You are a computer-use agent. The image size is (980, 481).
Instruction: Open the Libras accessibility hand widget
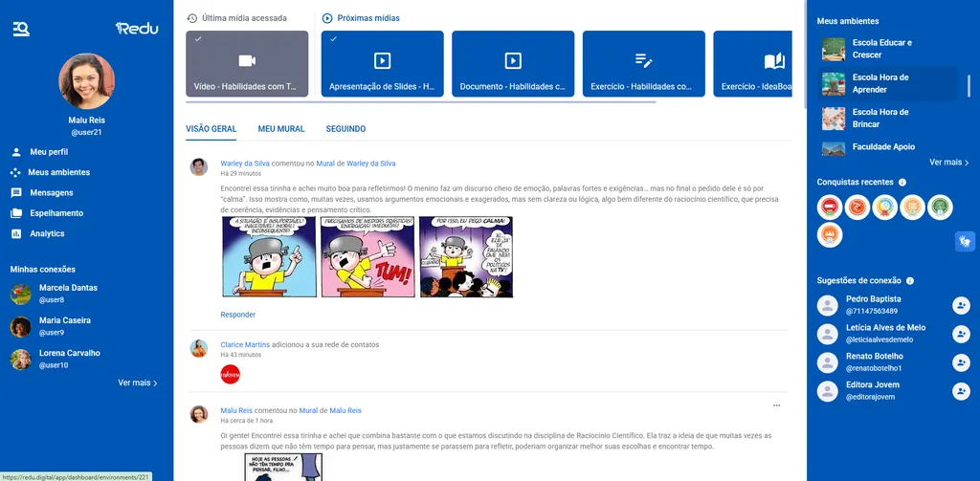(x=965, y=241)
